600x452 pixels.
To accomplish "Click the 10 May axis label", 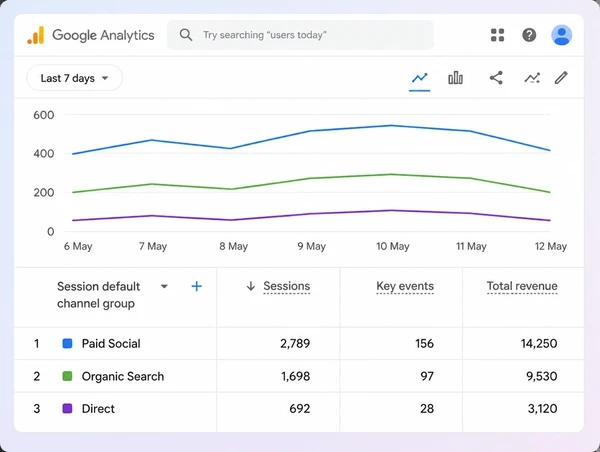I will click(393, 246).
